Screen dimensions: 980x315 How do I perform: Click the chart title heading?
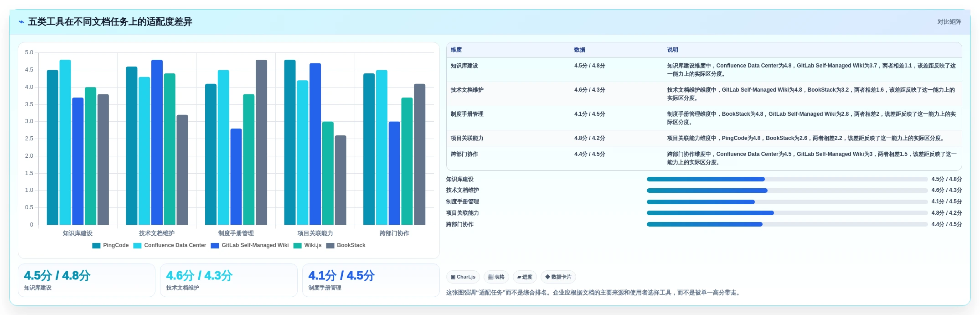click(x=110, y=22)
